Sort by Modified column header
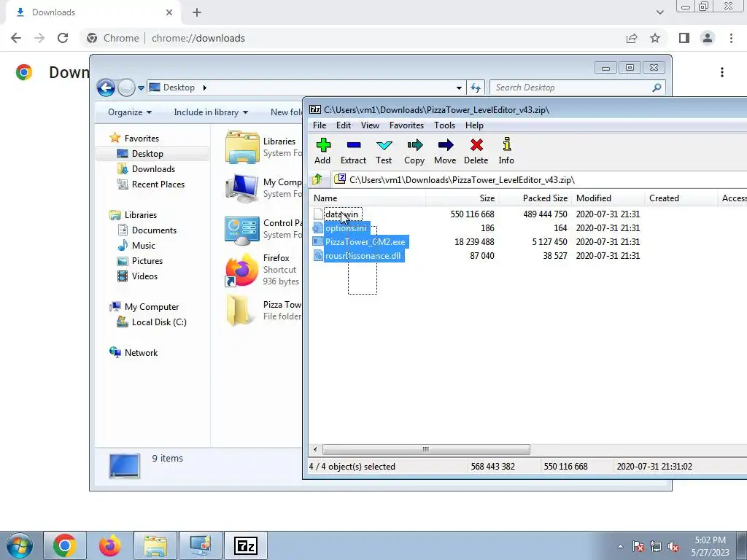Screen dimensions: 747x560 pyautogui.click(x=608, y=198)
